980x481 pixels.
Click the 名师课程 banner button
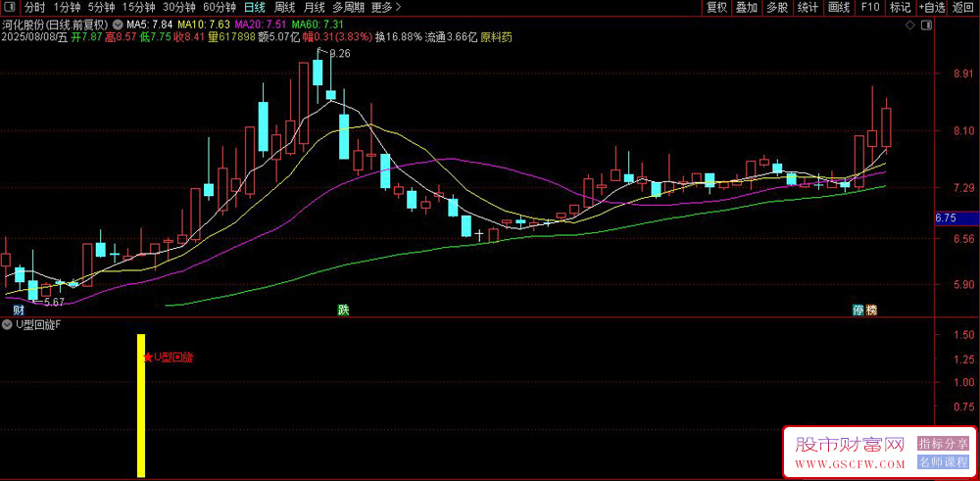943,462
